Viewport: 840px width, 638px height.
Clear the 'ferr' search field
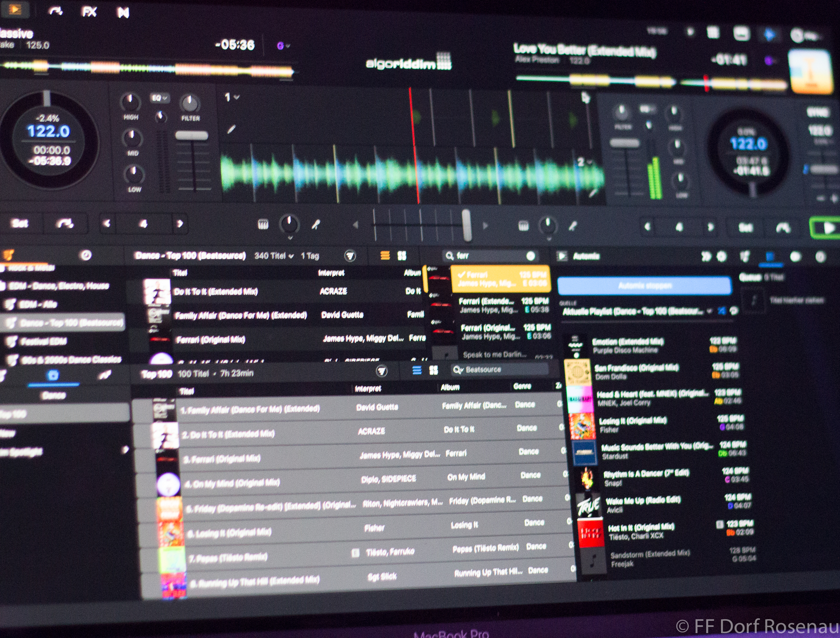coord(530,256)
